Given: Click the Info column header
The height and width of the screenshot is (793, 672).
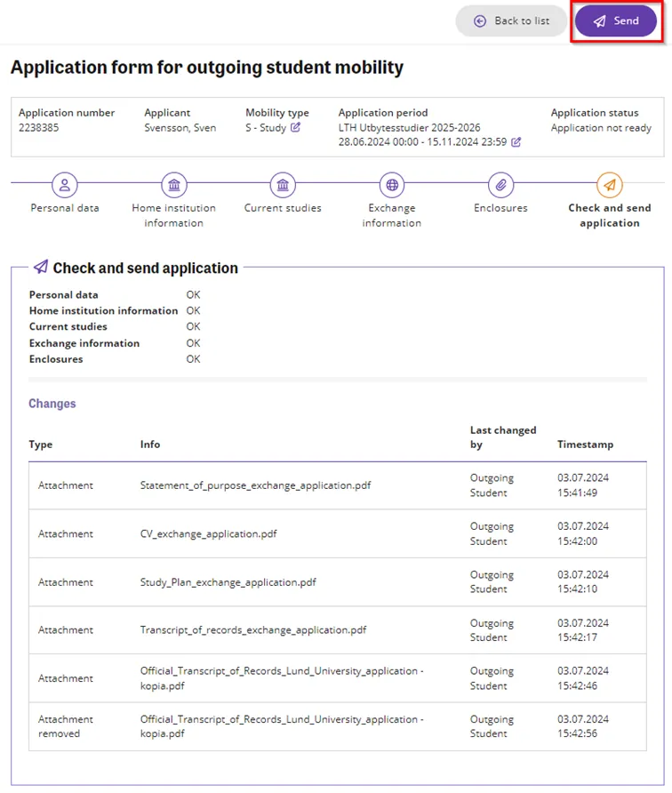Looking at the screenshot, I should coord(150,445).
